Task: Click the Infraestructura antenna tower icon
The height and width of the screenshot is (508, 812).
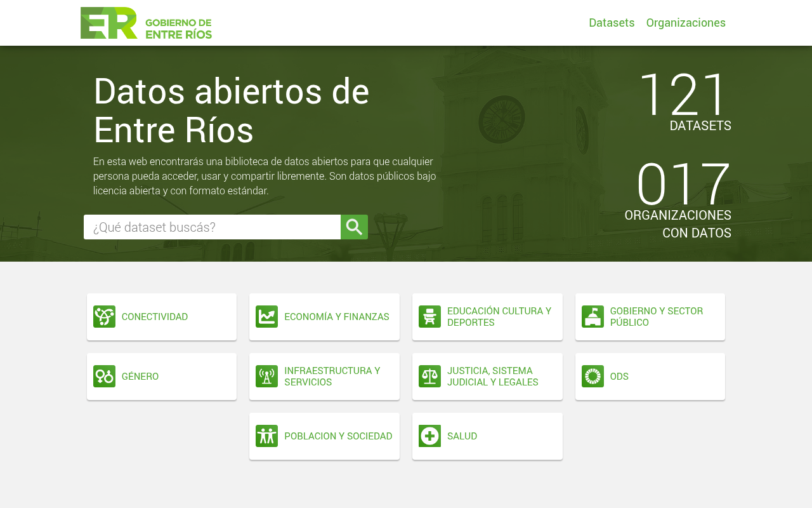Action: tap(266, 377)
